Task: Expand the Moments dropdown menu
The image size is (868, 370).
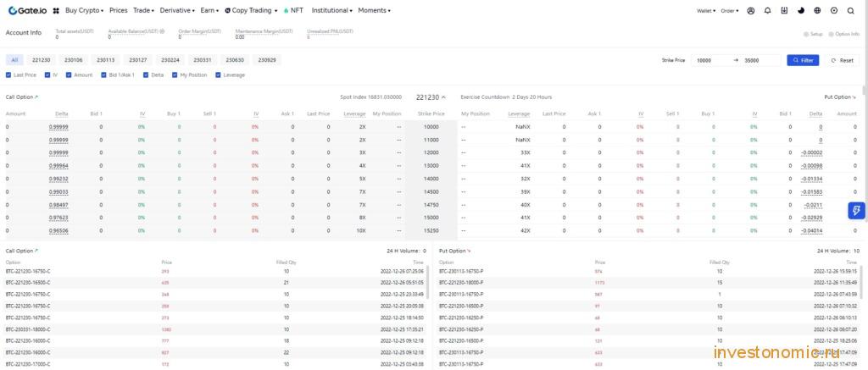Action: click(x=374, y=10)
